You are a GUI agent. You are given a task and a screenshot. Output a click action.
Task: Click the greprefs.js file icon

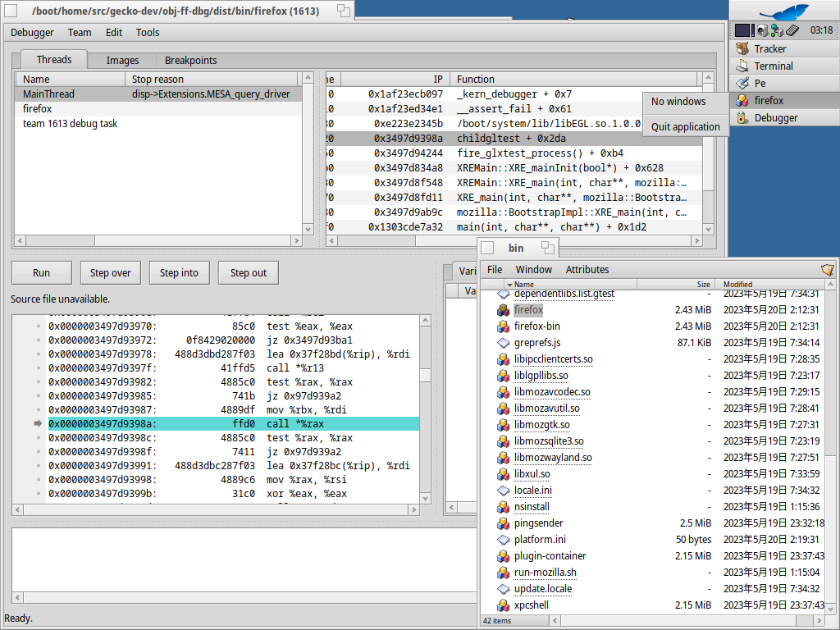pyautogui.click(x=503, y=343)
